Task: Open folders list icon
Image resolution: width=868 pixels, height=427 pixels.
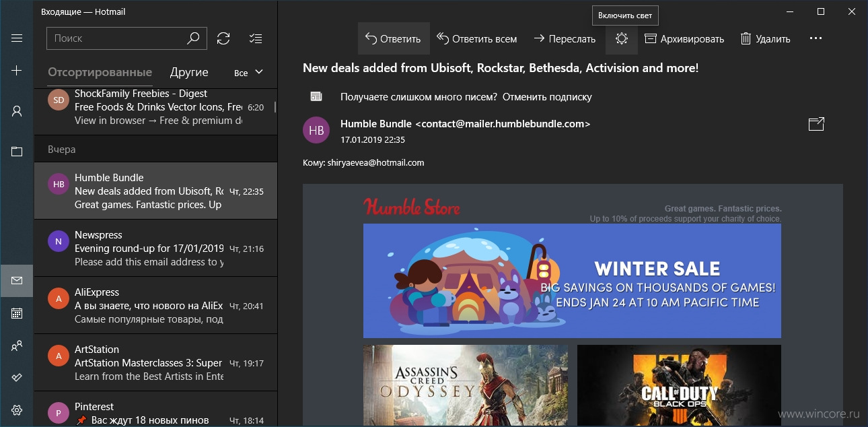Action: (x=17, y=152)
